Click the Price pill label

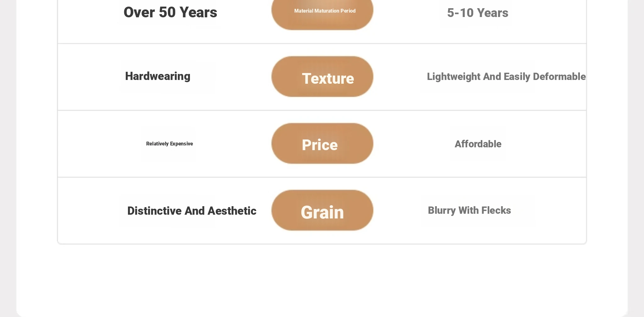[x=322, y=143]
